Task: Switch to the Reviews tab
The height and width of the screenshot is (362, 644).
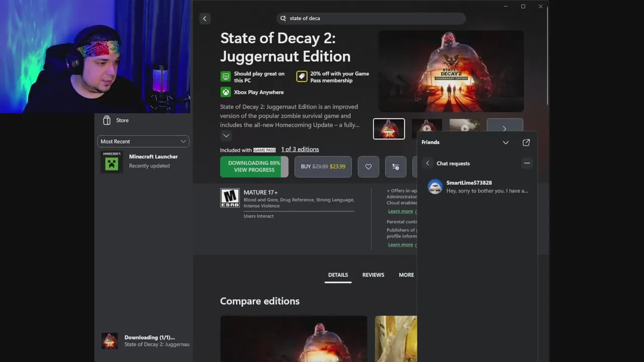Action: coord(373,275)
